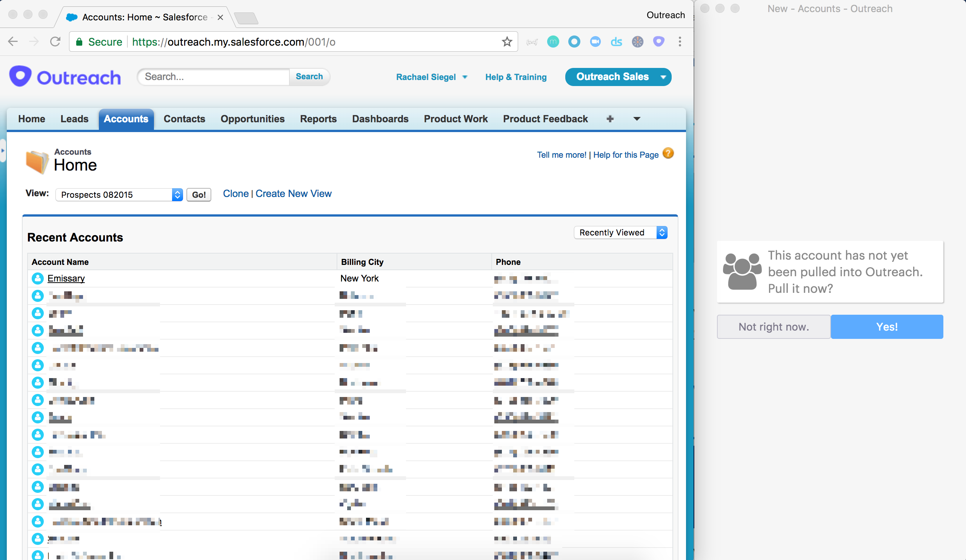The width and height of the screenshot is (966, 560).
Task: Click the Outreach extension icon in Chrome toolbar
Action: pos(658,42)
